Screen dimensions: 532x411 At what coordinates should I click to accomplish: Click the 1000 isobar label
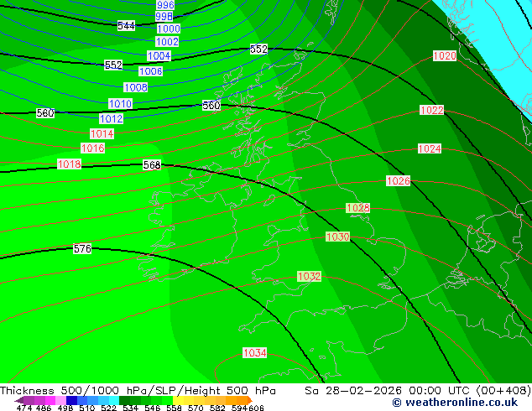pos(169,29)
